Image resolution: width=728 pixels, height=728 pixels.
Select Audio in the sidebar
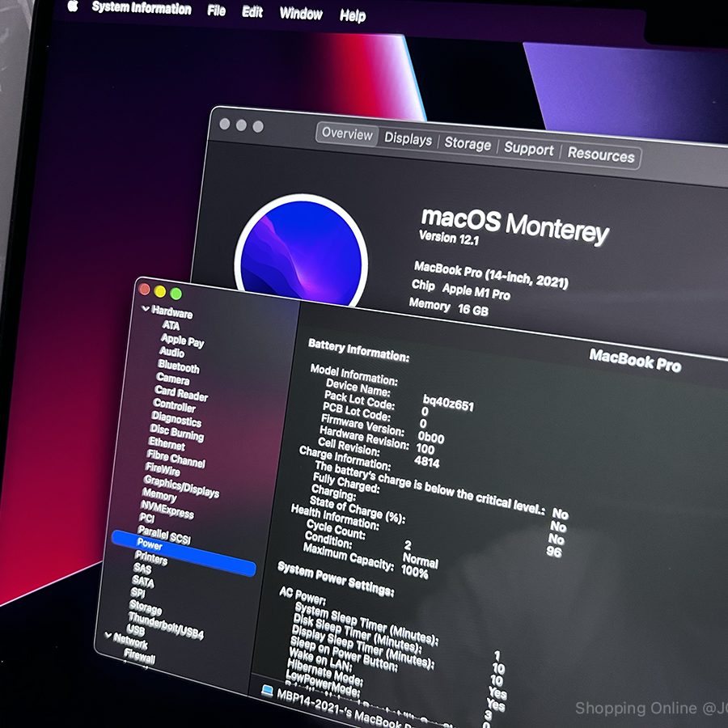point(171,353)
